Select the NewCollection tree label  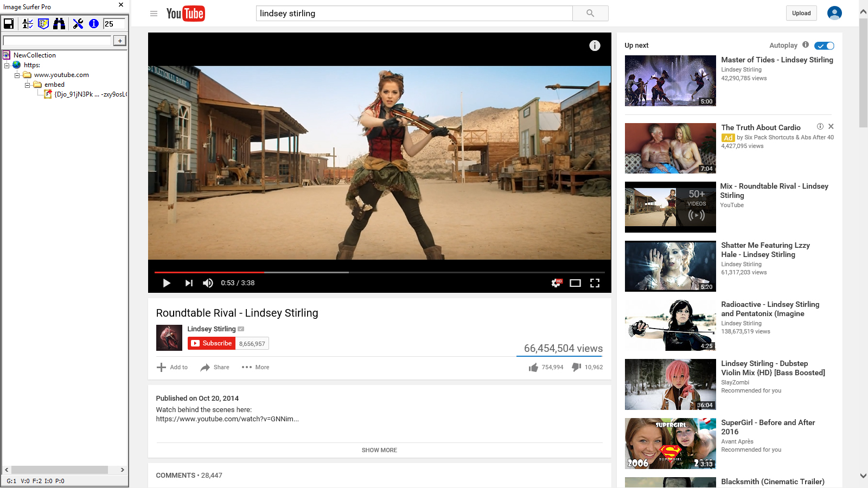(35, 55)
